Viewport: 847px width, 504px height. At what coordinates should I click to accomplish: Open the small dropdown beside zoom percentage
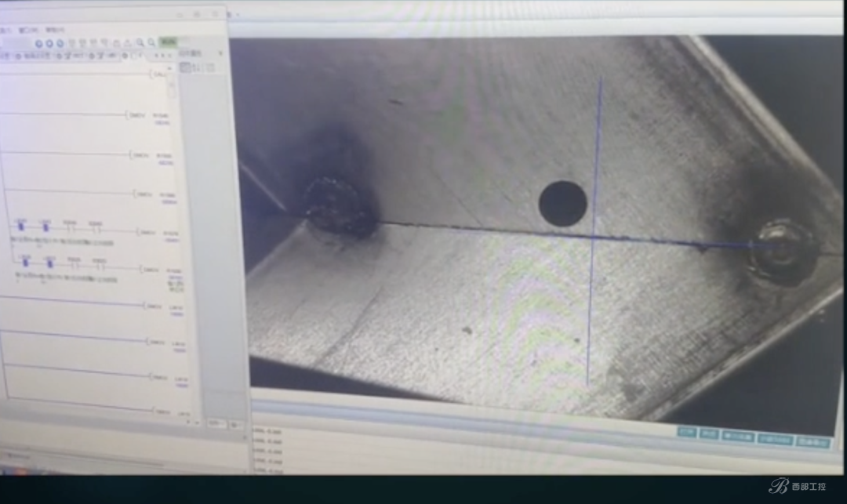tap(236, 426)
